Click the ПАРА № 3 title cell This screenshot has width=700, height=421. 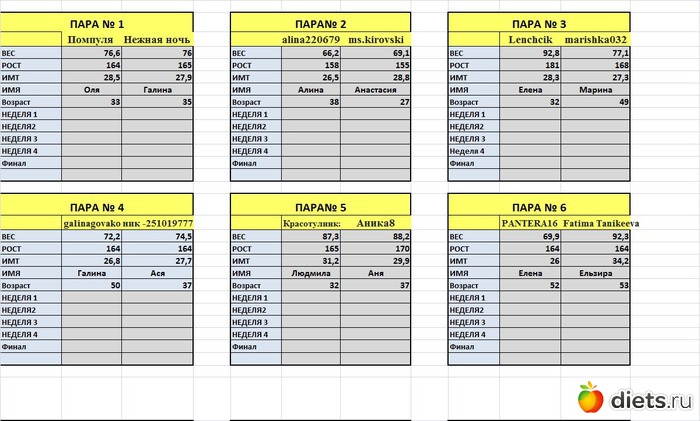538,23
